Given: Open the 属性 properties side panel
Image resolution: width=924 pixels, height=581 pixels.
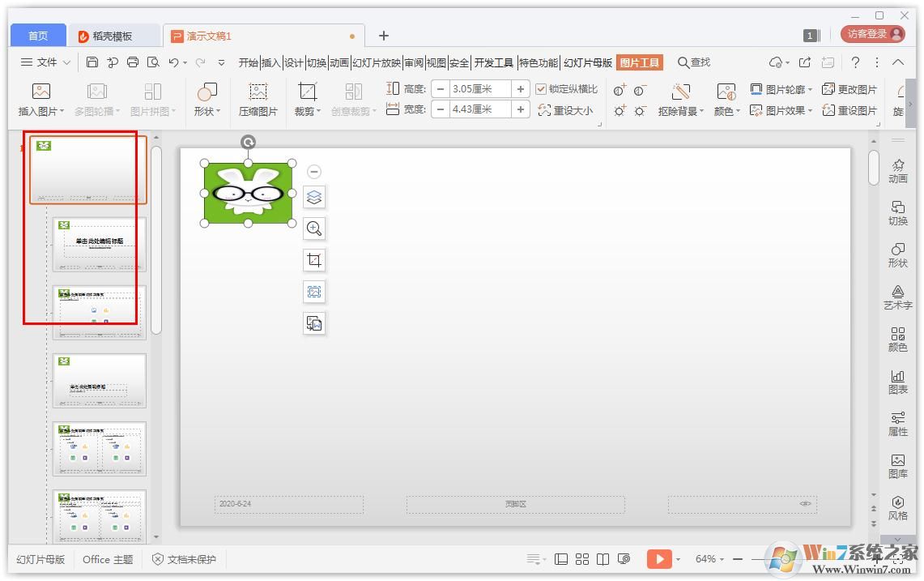Looking at the screenshot, I should (897, 425).
